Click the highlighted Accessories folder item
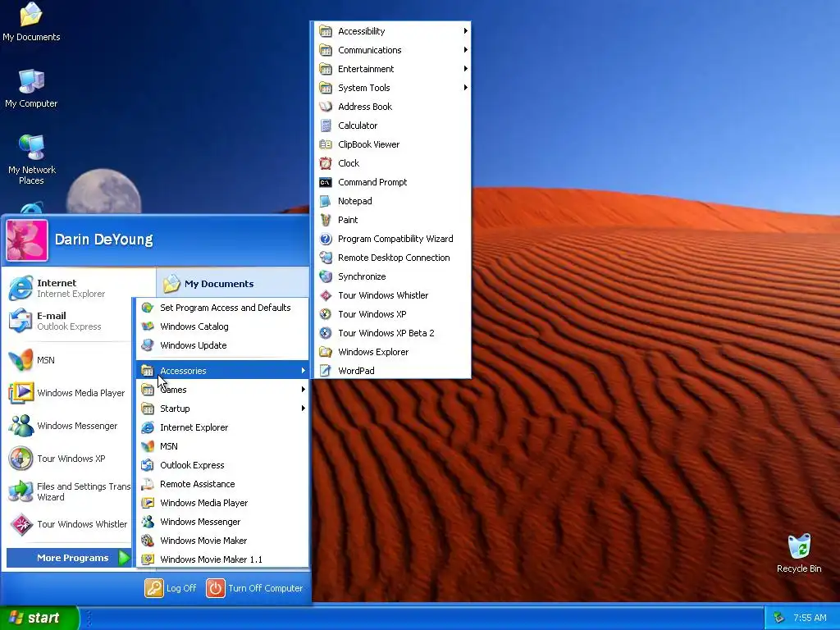The image size is (840, 630). (222, 371)
